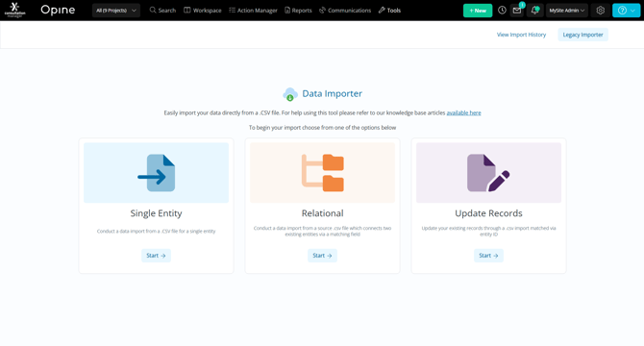
Task: Open the Action Manager menu
Action: pos(253,11)
